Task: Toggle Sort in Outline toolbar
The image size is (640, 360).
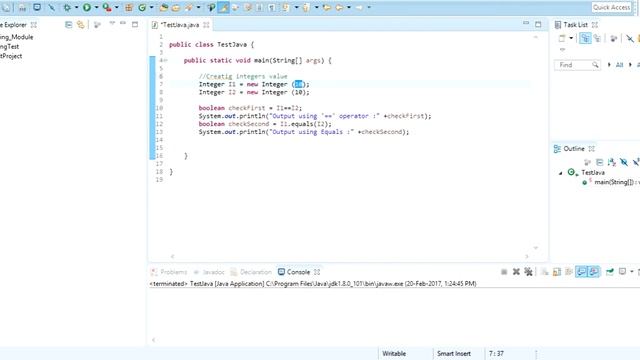Action: (x=611, y=162)
